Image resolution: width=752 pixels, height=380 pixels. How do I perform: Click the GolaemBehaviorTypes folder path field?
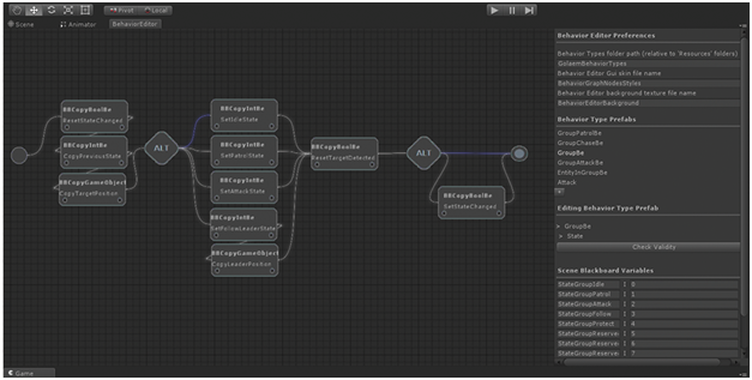648,63
